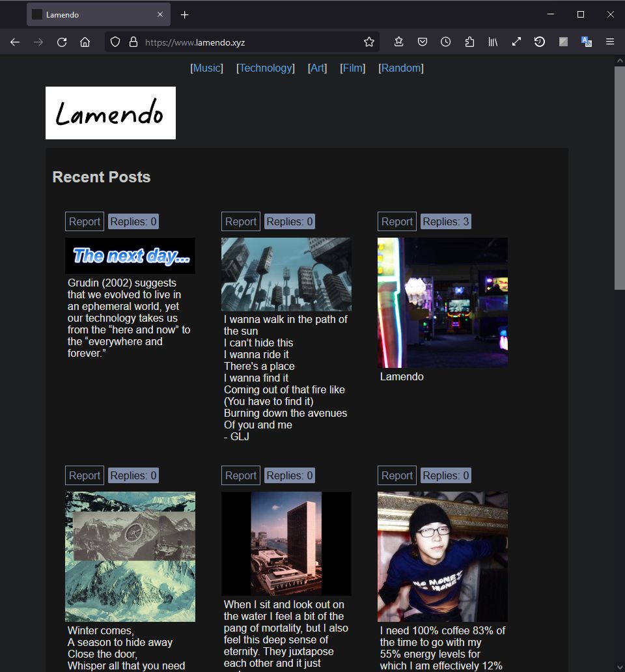Open the snowy mountain collage image
The width and height of the screenshot is (625, 672).
pyautogui.click(x=130, y=557)
